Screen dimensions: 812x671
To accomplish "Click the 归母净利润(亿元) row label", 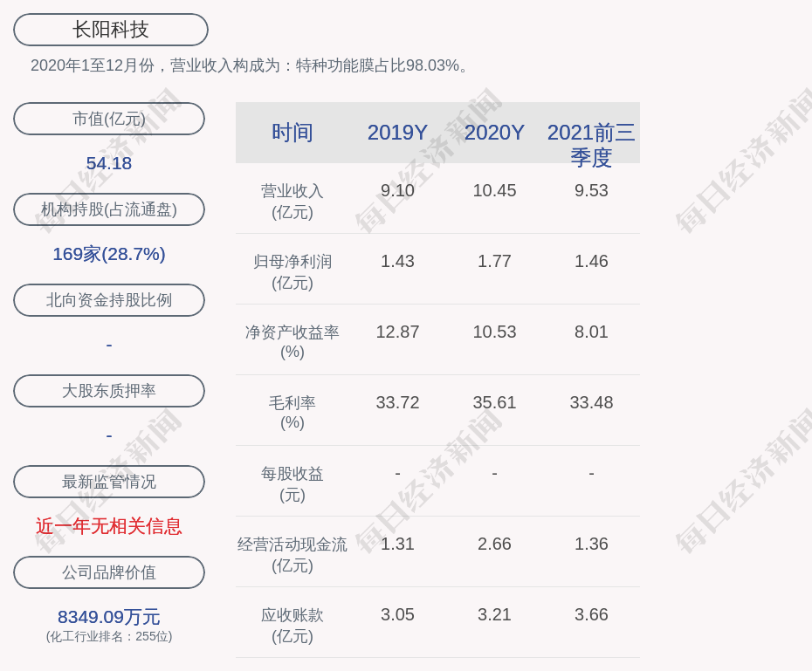I will tap(292, 272).
